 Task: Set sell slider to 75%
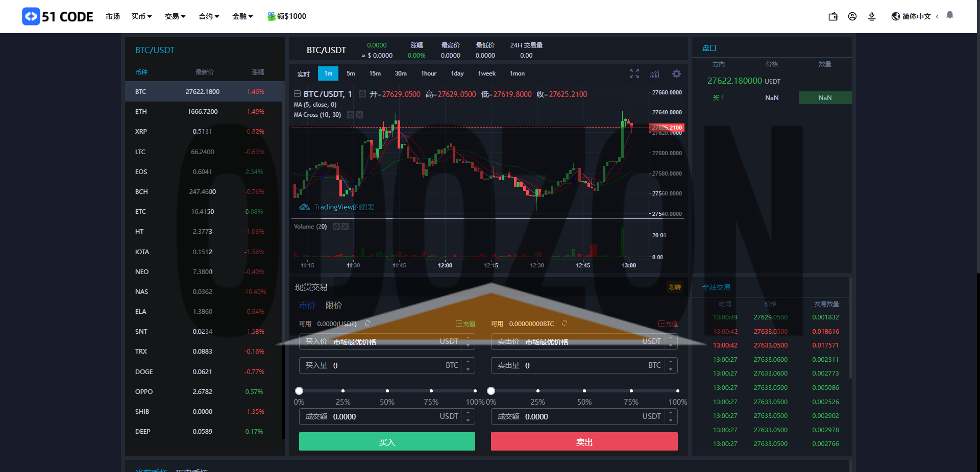[x=631, y=391]
